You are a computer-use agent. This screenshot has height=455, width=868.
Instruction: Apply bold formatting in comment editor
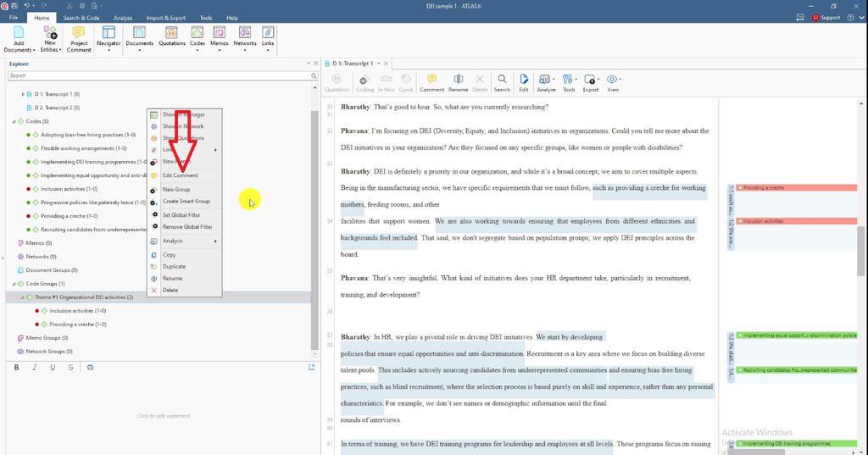coord(17,367)
